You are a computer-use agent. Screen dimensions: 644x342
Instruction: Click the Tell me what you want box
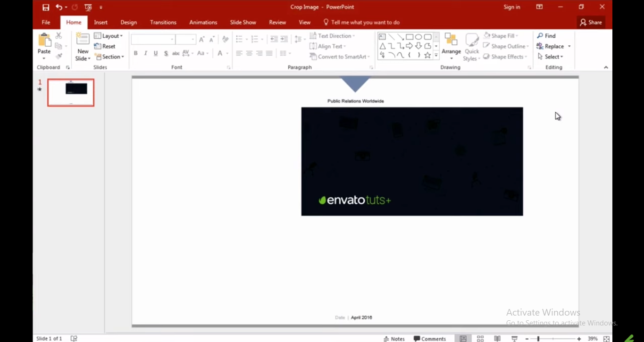(361, 22)
